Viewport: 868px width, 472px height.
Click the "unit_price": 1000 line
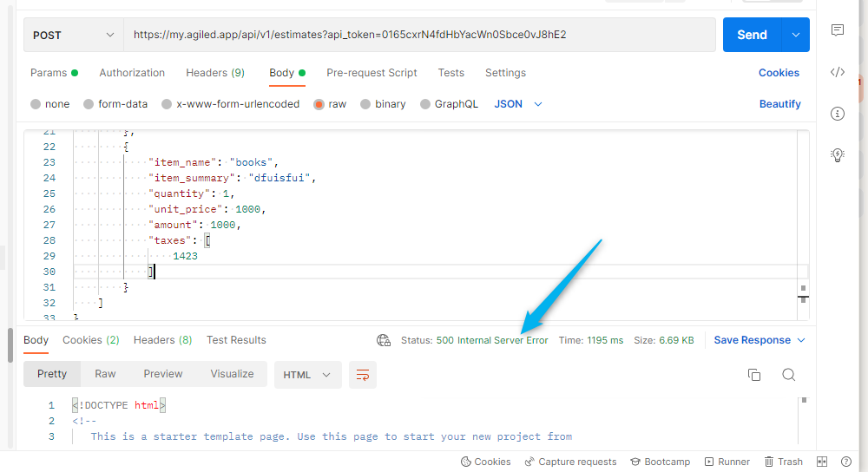(x=207, y=209)
